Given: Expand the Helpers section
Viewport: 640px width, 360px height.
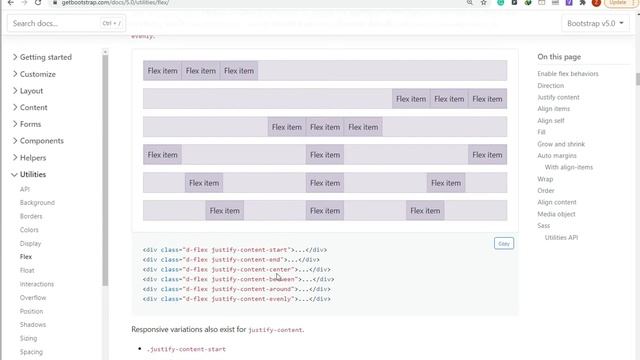Looking at the screenshot, I should coord(29,158).
